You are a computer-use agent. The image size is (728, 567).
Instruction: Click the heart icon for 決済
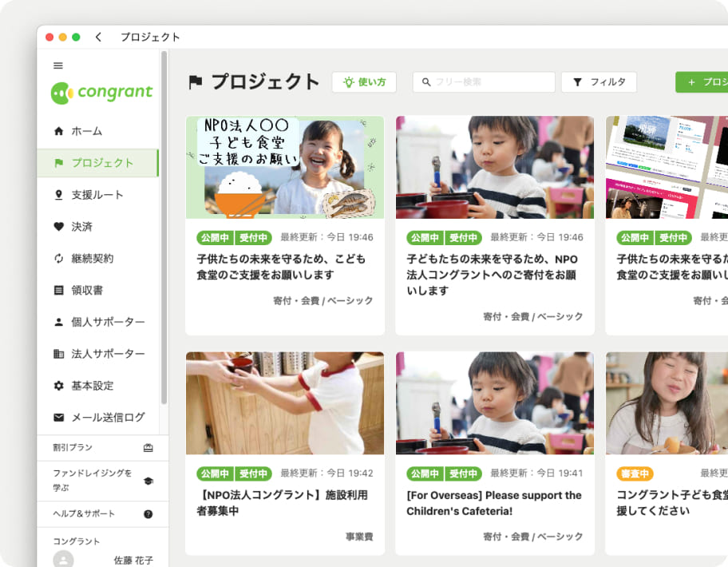click(x=58, y=227)
